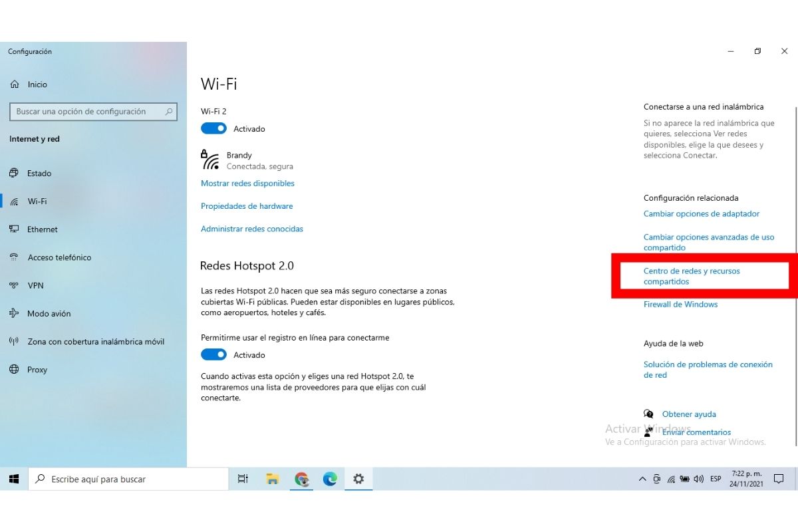798x532 pixels.
Task: Click the search magnifier in settings box
Action: 170,112
